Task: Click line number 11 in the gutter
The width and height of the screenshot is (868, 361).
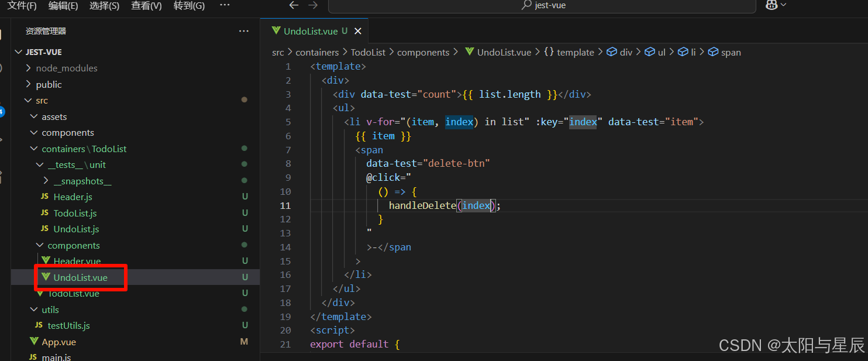Action: tap(285, 205)
